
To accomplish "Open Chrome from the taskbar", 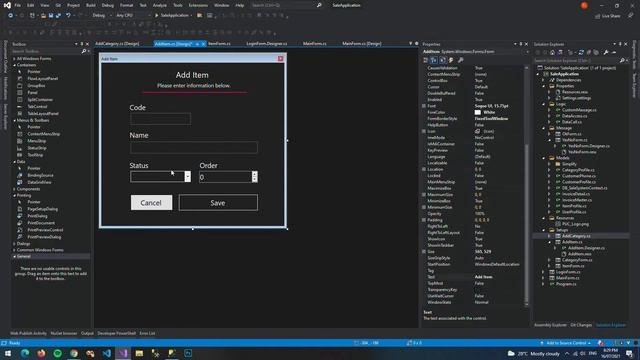I will [74, 353].
